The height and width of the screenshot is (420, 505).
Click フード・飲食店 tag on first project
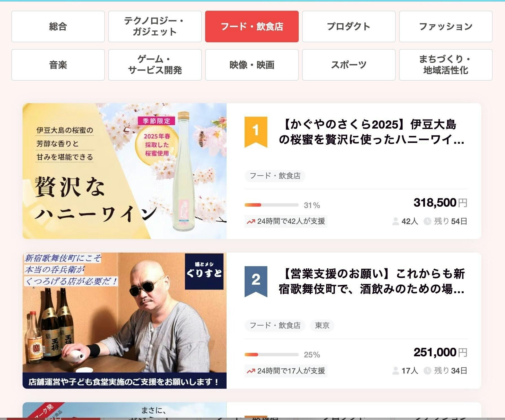pos(275,176)
